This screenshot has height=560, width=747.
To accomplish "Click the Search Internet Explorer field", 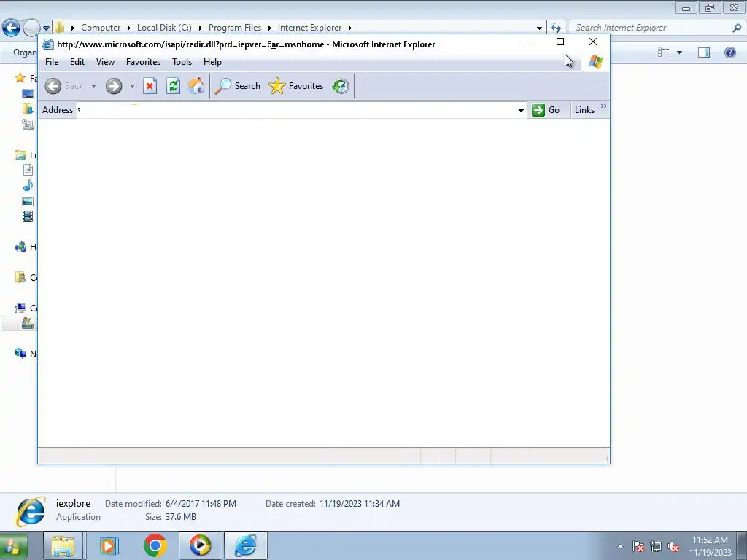I will pyautogui.click(x=651, y=28).
